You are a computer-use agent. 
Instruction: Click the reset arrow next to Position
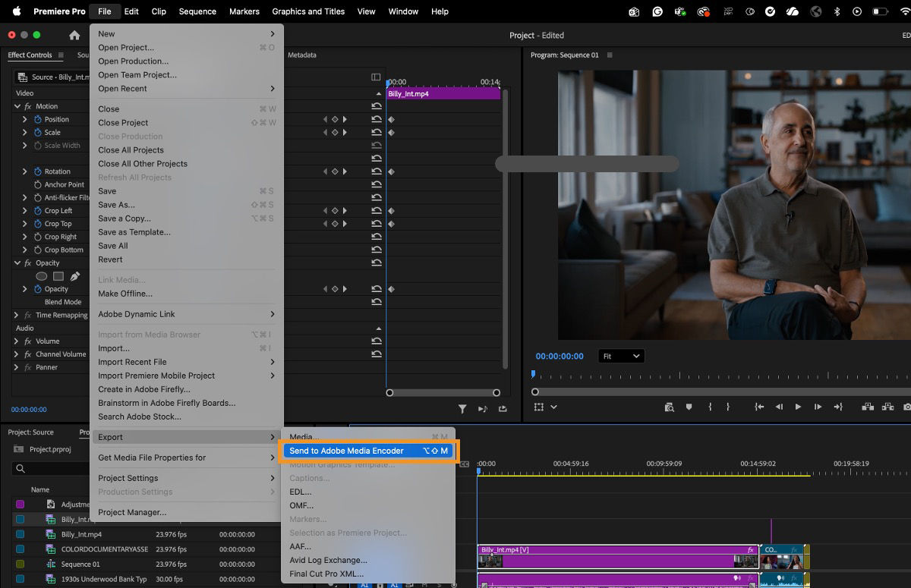(x=376, y=119)
